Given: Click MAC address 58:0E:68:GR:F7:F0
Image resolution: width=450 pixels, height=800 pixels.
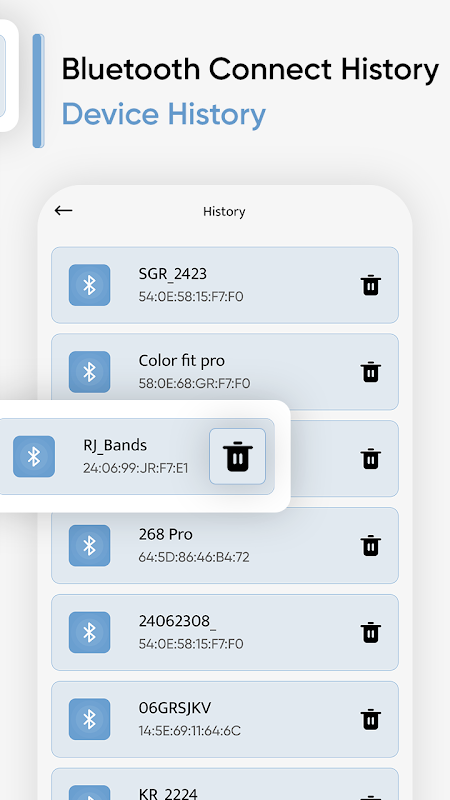Looking at the screenshot, I should [x=194, y=383].
